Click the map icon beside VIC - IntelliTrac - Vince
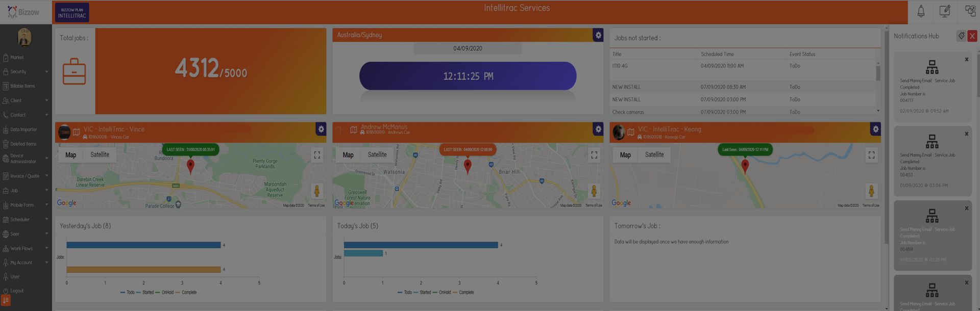The height and width of the screenshot is (311, 980). point(76,132)
